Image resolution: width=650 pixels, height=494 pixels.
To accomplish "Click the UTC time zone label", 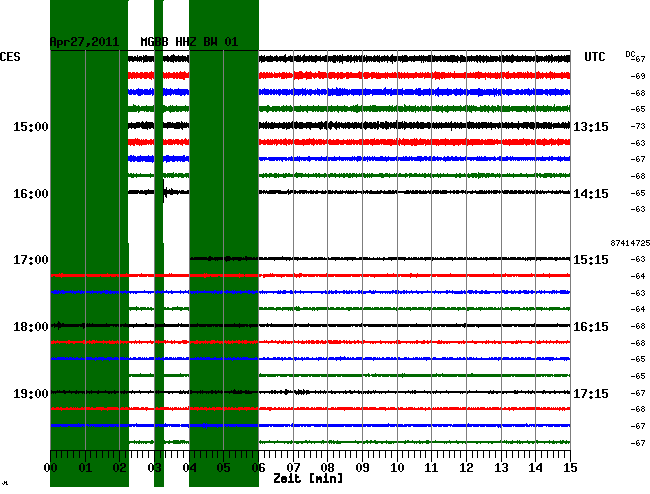I will 594,57.
